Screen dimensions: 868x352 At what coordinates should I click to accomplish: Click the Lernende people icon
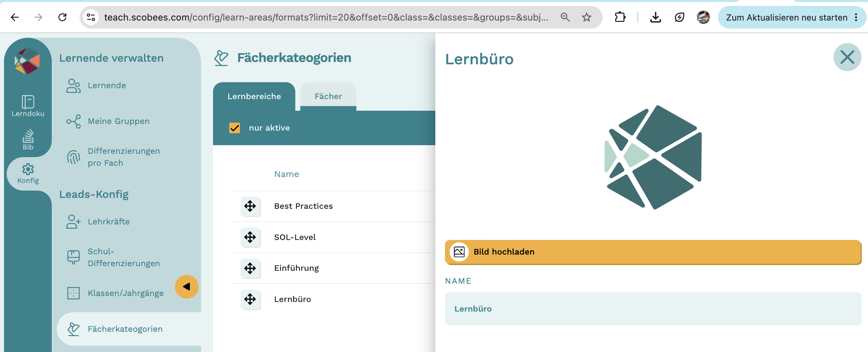pyautogui.click(x=73, y=86)
